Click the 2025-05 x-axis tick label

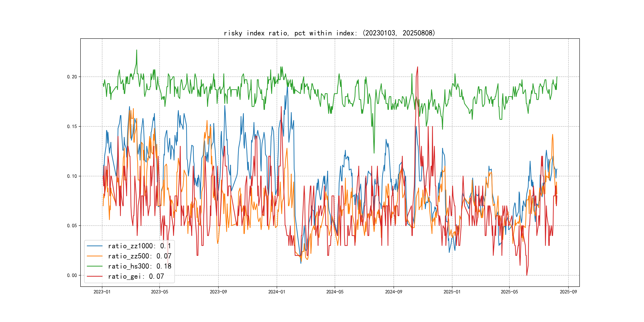click(509, 292)
